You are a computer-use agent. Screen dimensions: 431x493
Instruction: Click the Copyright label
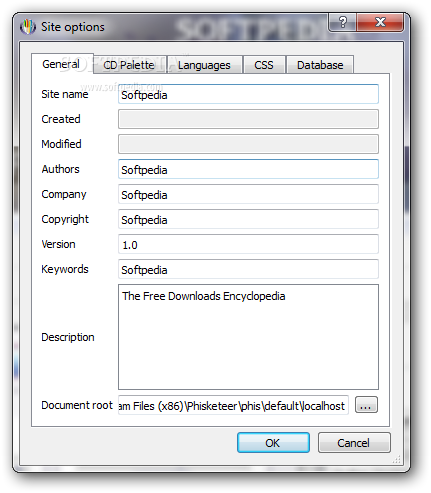pos(65,219)
